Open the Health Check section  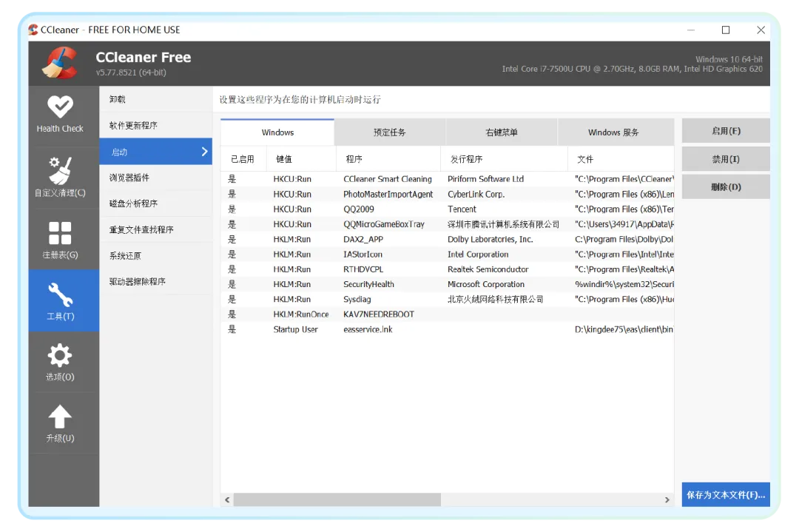click(60, 115)
